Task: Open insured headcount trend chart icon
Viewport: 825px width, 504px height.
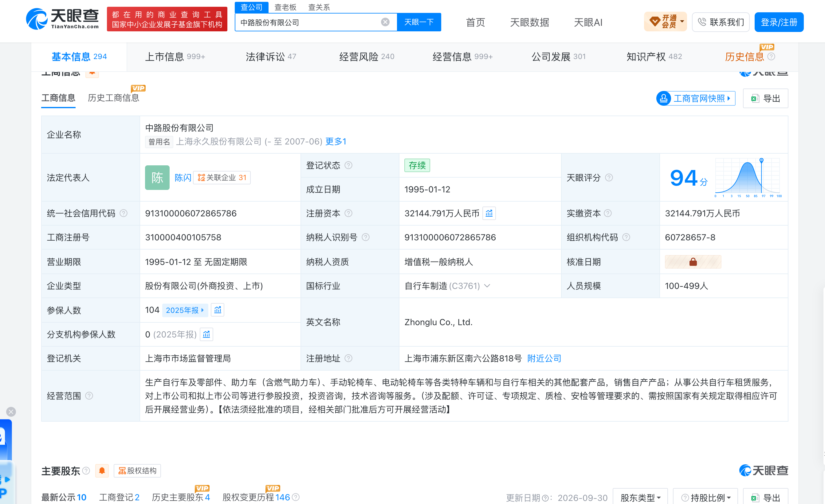Action: click(218, 310)
